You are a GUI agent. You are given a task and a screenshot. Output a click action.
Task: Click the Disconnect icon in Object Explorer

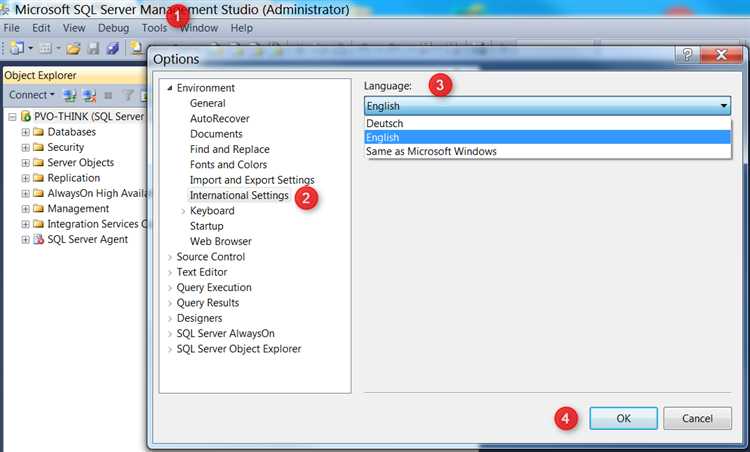[x=89, y=95]
